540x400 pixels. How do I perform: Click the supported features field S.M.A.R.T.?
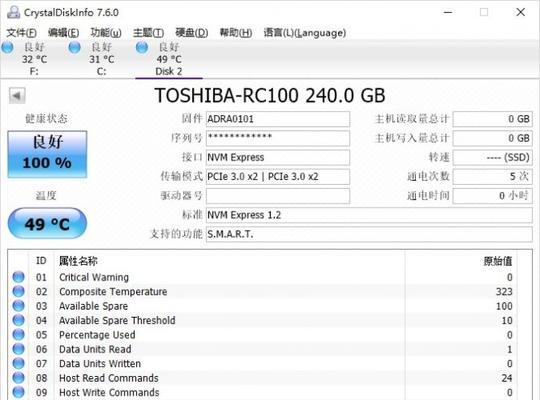(x=369, y=234)
